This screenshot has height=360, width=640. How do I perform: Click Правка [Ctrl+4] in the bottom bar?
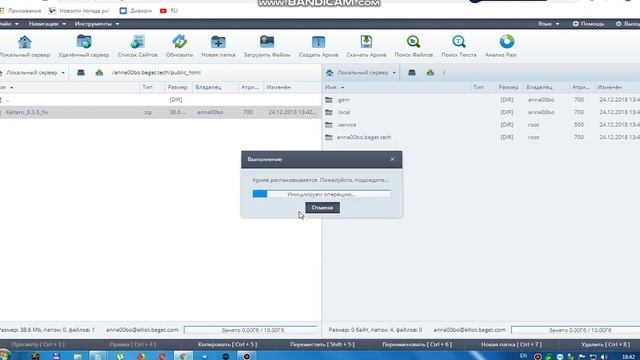pyautogui.click(x=133, y=344)
